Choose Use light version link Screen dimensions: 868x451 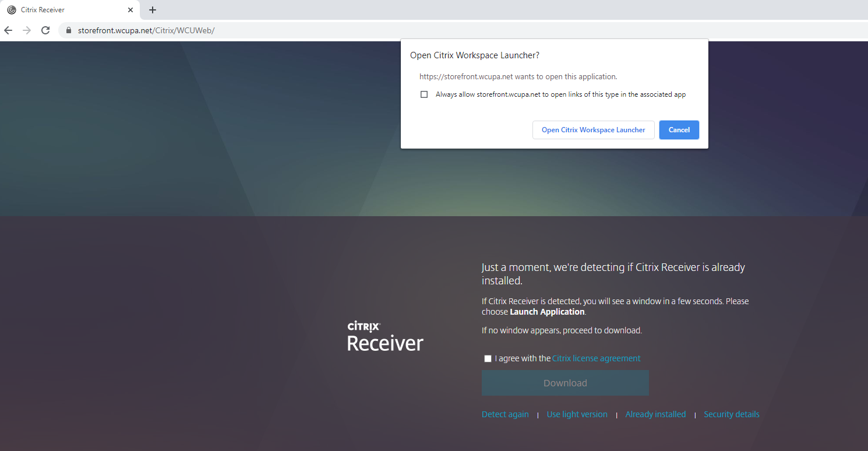point(577,414)
